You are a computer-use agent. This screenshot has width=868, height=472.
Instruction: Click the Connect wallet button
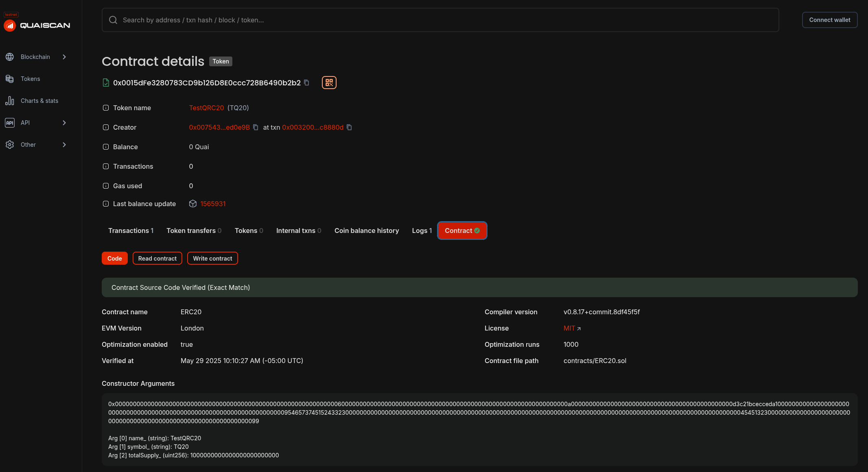(829, 20)
